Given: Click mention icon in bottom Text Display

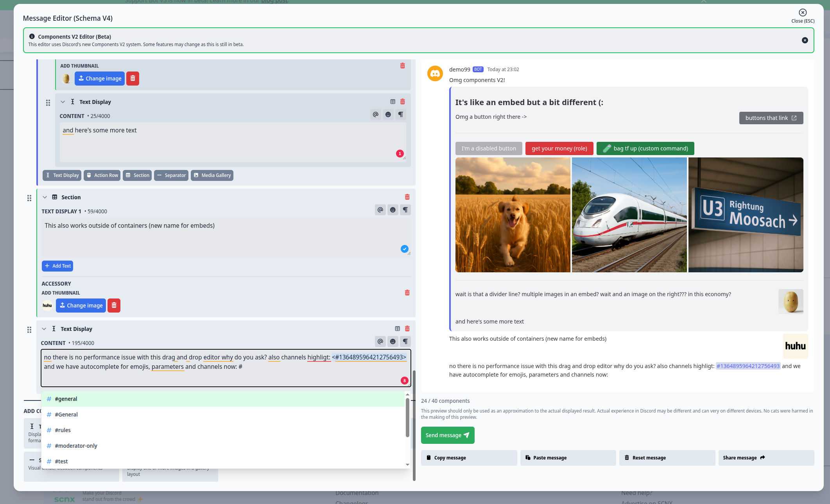Looking at the screenshot, I should (380, 341).
